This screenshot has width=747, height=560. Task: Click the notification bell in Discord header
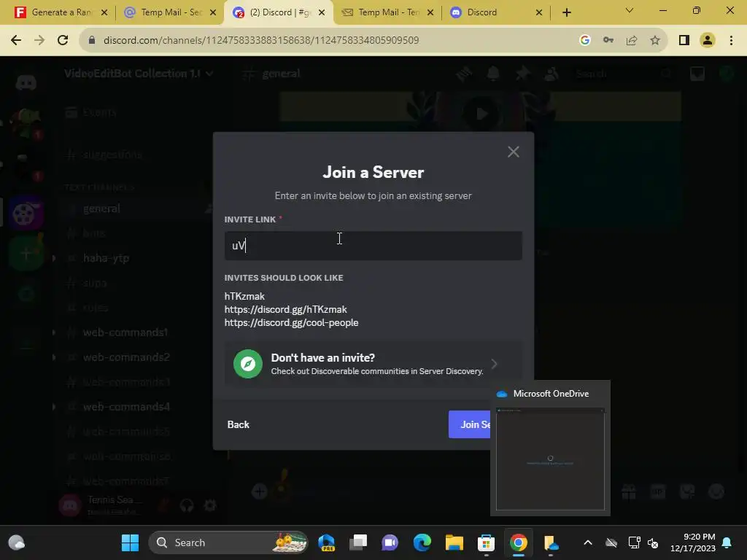pos(493,74)
